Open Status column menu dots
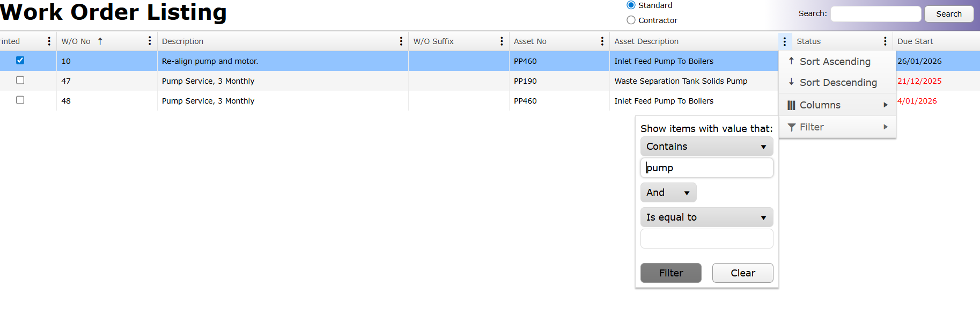The width and height of the screenshot is (980, 314). point(885,41)
